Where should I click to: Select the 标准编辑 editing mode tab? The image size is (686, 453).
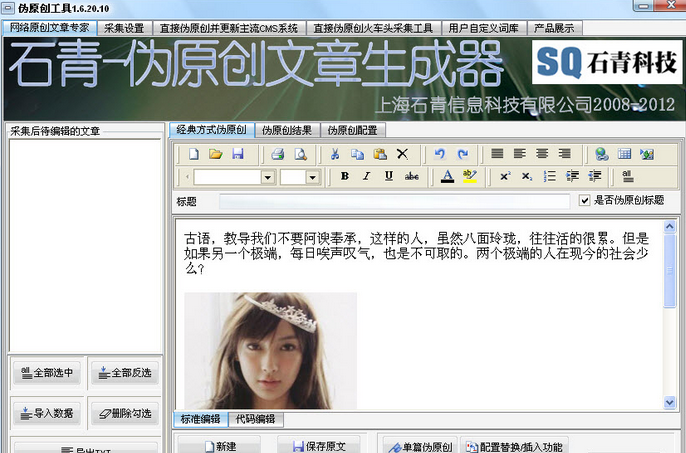point(200,419)
